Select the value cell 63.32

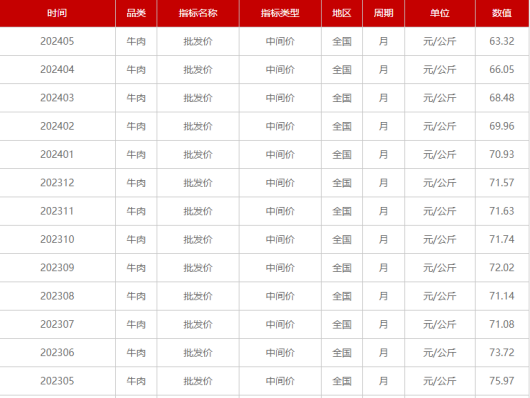click(x=502, y=41)
